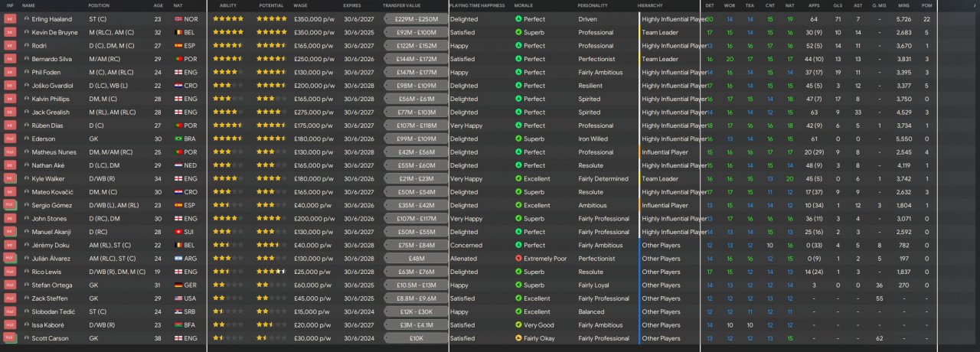Viewport: 980px width, 352px height.
Task: Sort the squad by the AGE column header
Action: 157,5
